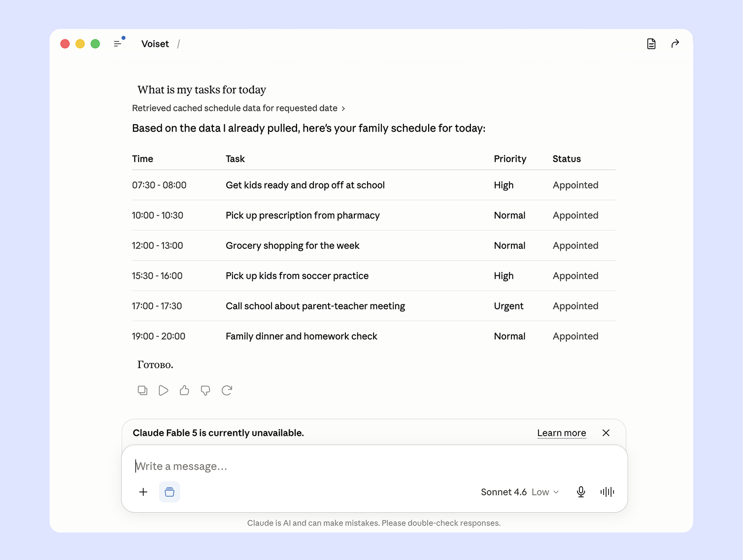Click the 19:00 - 20:00 time cell
Screen dimensions: 743x560
pos(159,336)
